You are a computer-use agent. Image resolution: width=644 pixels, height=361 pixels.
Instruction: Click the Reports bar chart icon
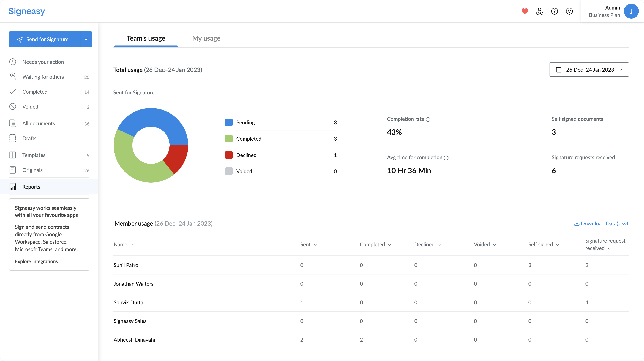pyautogui.click(x=13, y=187)
